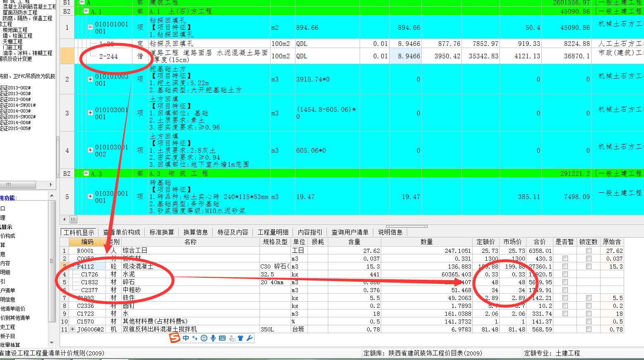Select 签证2015-005# in left tree
644x360 pixels.
(x=15, y=129)
